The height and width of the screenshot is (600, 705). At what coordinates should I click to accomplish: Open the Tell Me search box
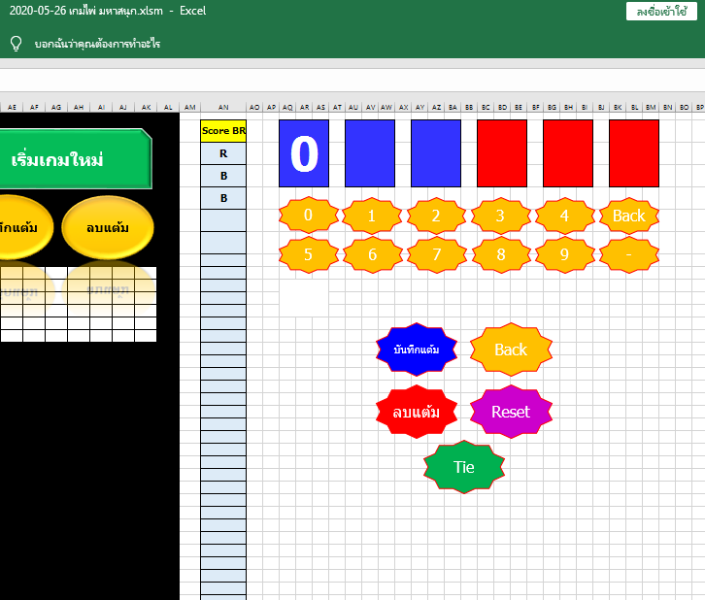click(x=97, y=44)
